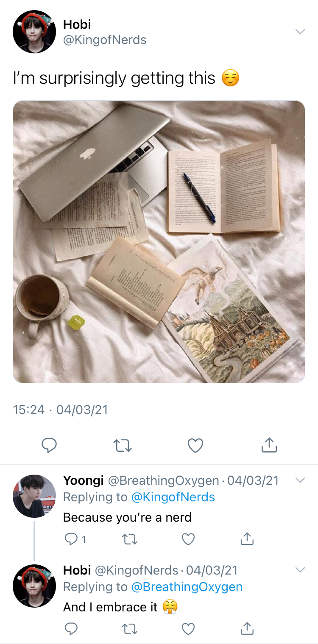Viewport: 318px width, 644px height.
Task: Open @BreathingOxygen mention link
Action: coord(187,587)
